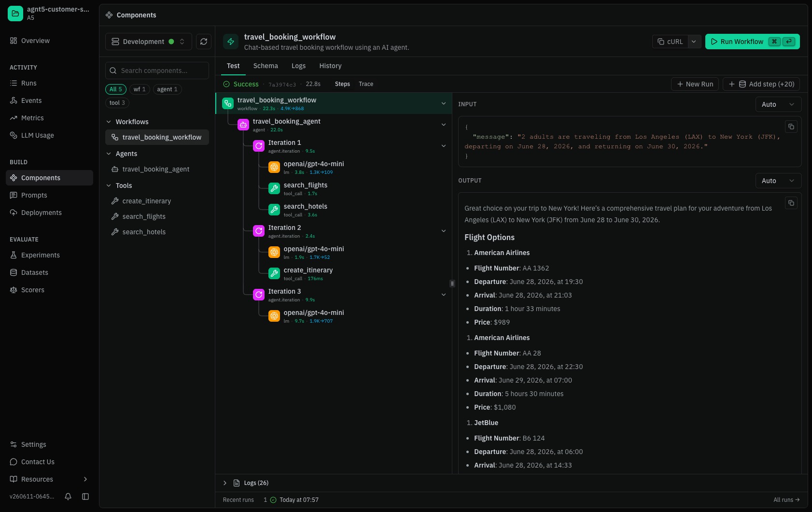Copy the INPUT JSON with its copy icon

791,127
